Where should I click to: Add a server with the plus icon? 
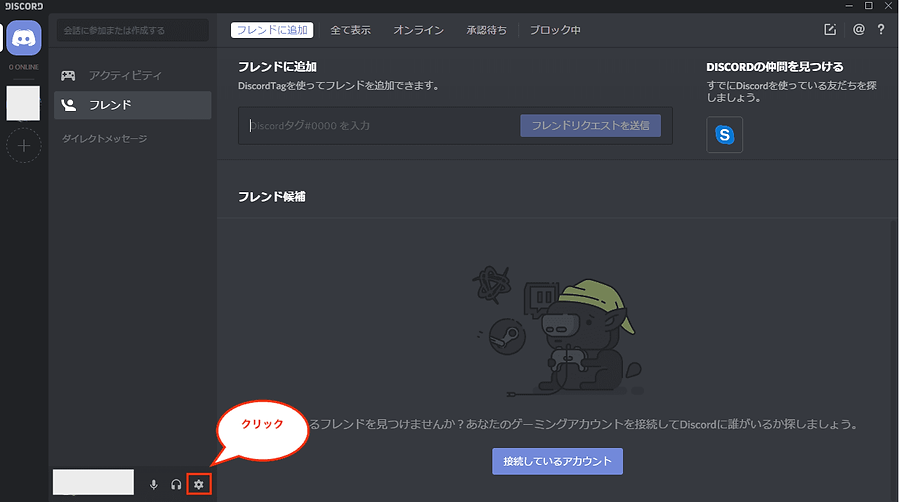pyautogui.click(x=24, y=146)
